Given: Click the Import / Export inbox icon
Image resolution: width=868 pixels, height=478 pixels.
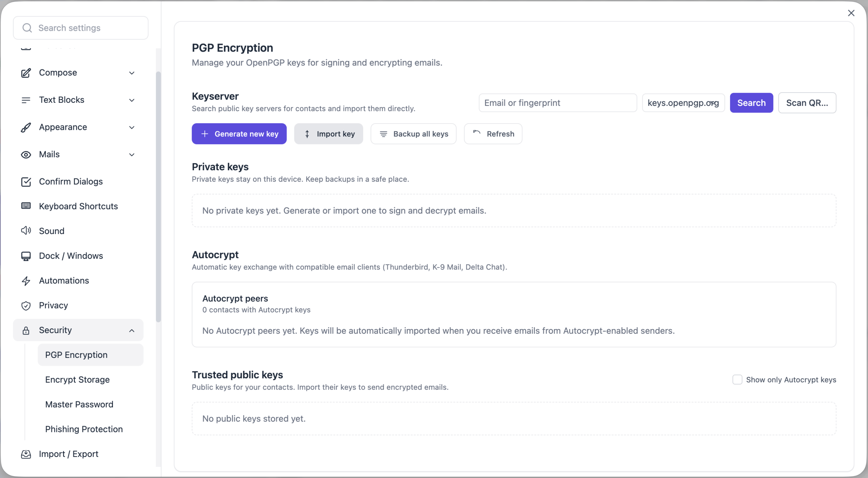Looking at the screenshot, I should [26, 454].
